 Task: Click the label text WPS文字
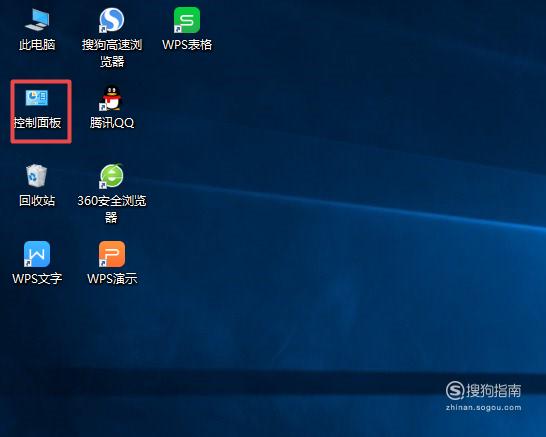(x=37, y=279)
